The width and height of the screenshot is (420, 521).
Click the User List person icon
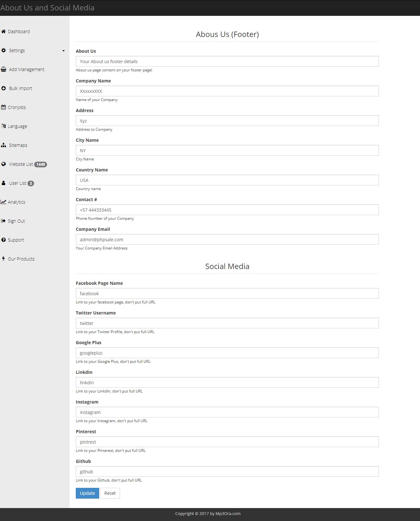(x=3, y=183)
